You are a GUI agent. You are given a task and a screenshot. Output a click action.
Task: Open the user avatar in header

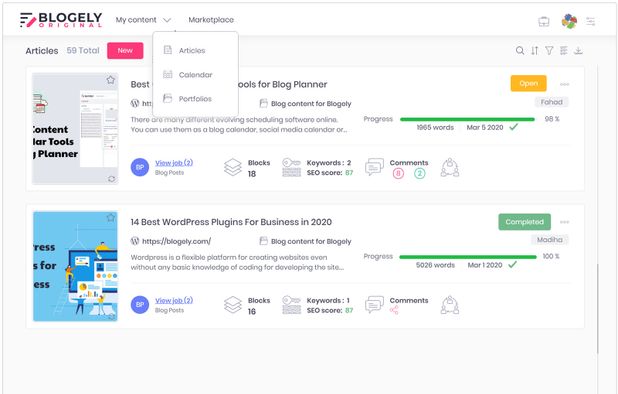pos(569,21)
